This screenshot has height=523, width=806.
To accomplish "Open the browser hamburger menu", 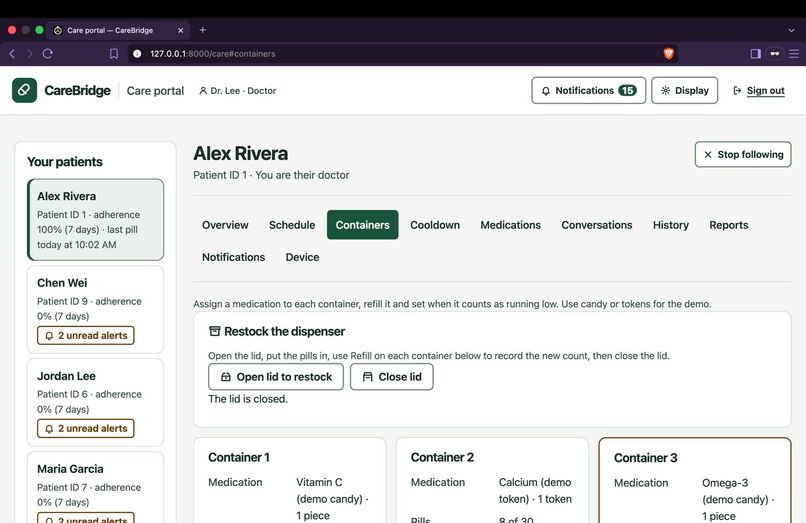I will tap(794, 53).
